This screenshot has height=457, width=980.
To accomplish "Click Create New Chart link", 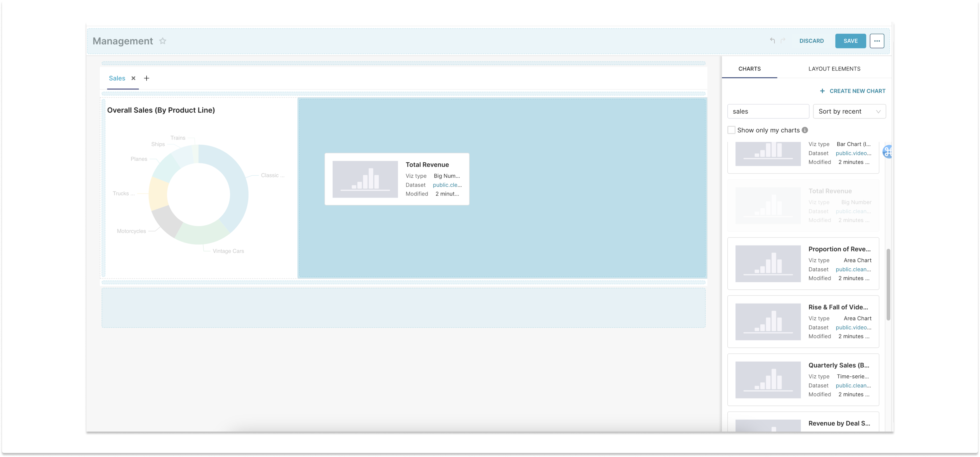I will tap(852, 91).
